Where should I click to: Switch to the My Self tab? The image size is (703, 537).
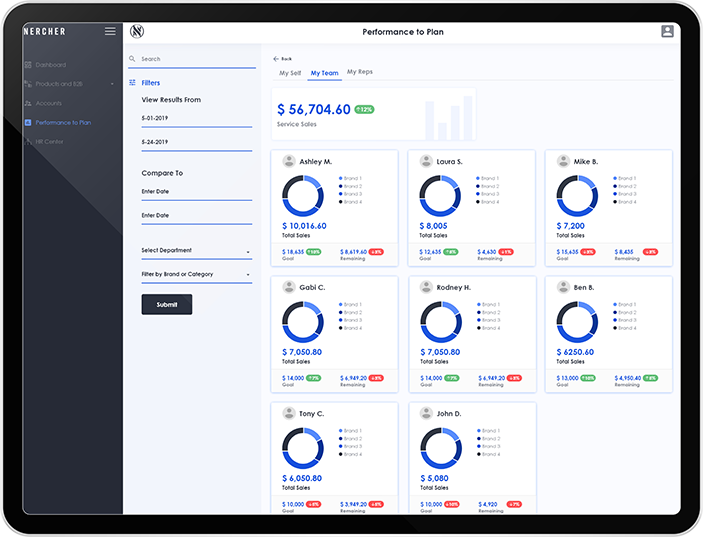click(289, 73)
